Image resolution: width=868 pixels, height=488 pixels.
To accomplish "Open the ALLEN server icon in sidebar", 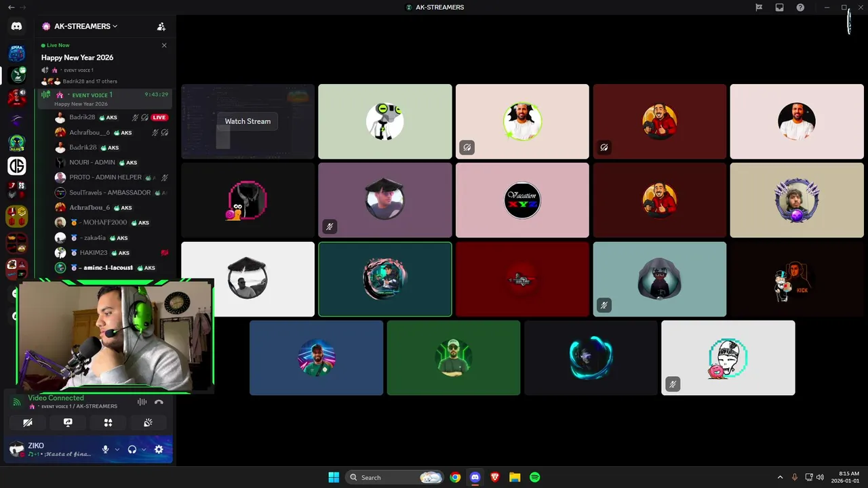I will [17, 143].
